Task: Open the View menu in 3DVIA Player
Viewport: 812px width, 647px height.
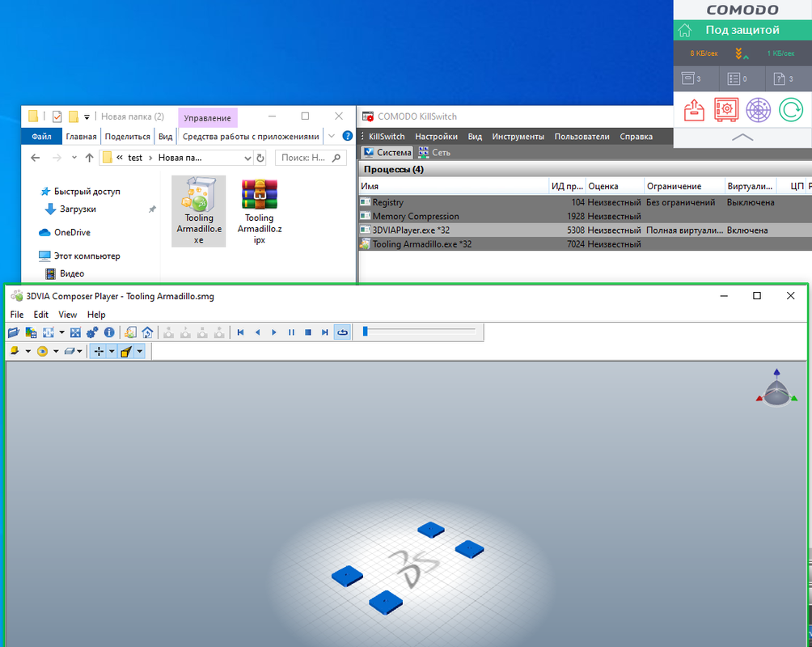Action: pos(67,315)
